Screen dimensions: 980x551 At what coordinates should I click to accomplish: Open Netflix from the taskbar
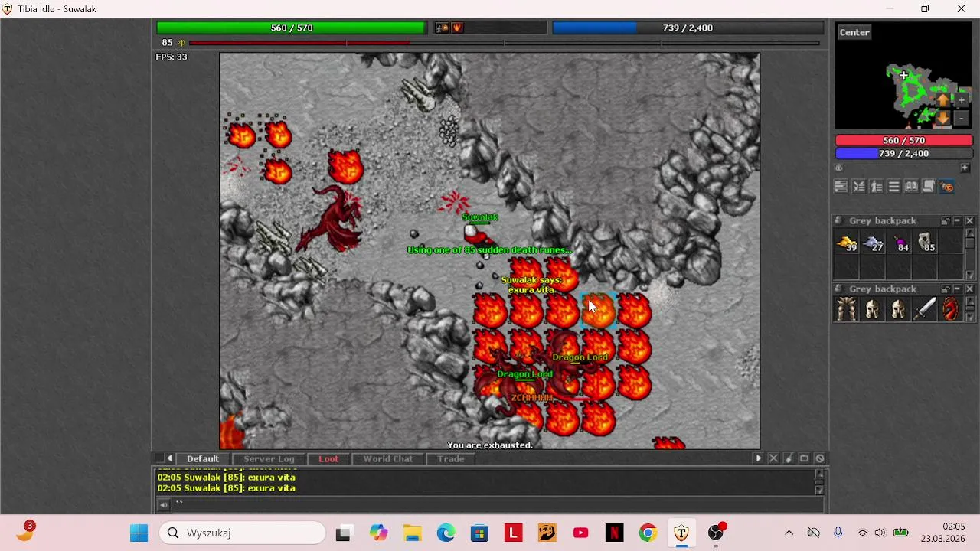tap(614, 533)
